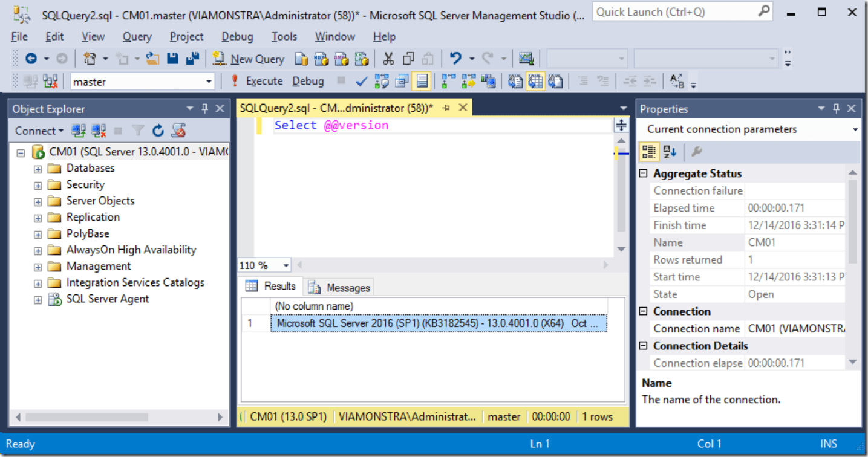
Task: Click Display Estimated Execution Plan icon
Action: click(x=381, y=81)
